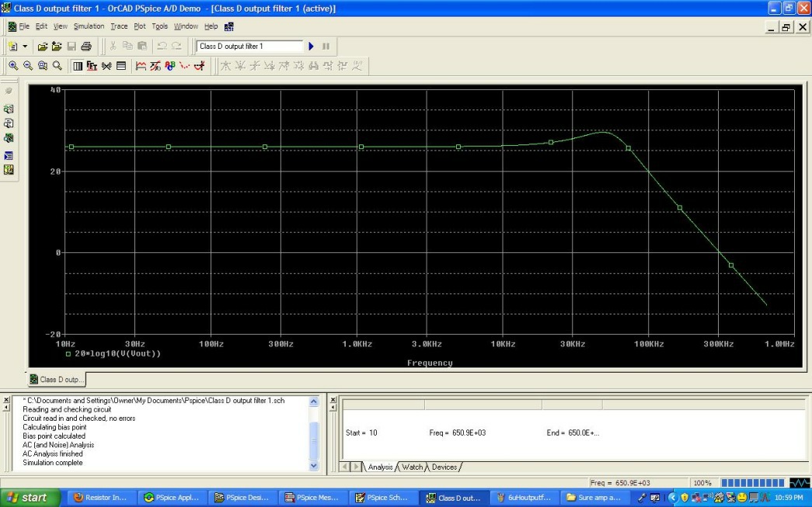Click the Undo arrow icon
This screenshot has width=812, height=507.
162,46
